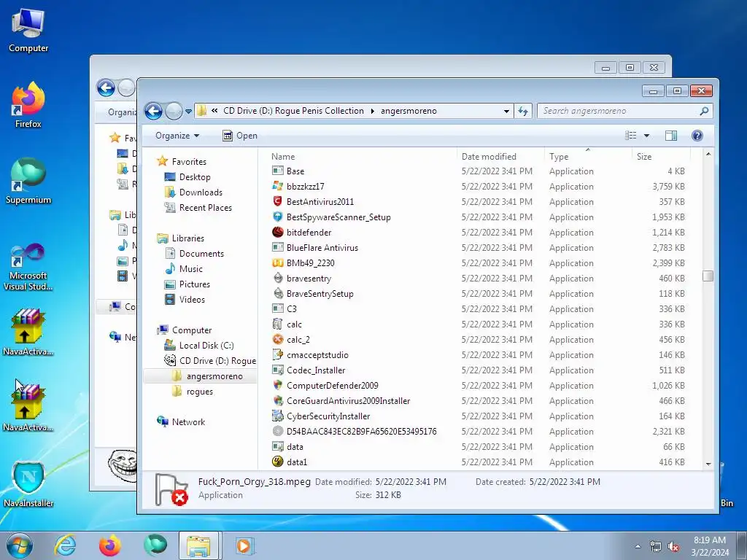The image size is (747, 560).
Task: Click the refresh button beside address bar
Action: pyautogui.click(x=524, y=111)
